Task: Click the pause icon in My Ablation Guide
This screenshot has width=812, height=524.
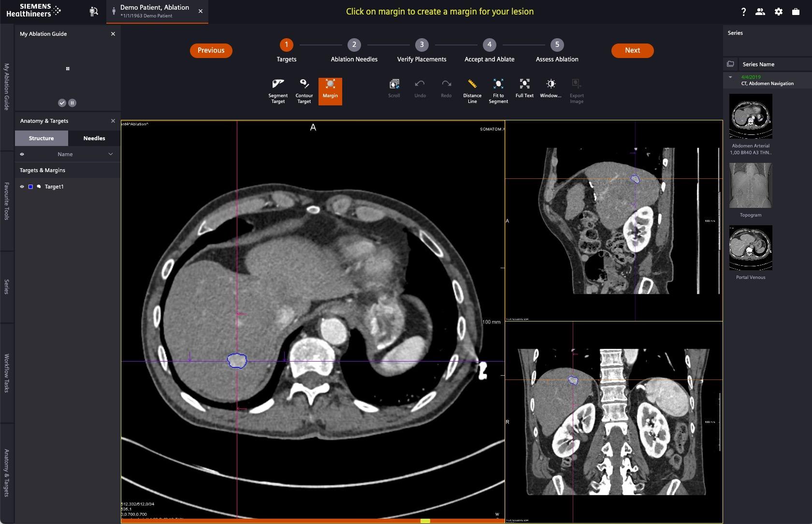Action: coord(72,102)
